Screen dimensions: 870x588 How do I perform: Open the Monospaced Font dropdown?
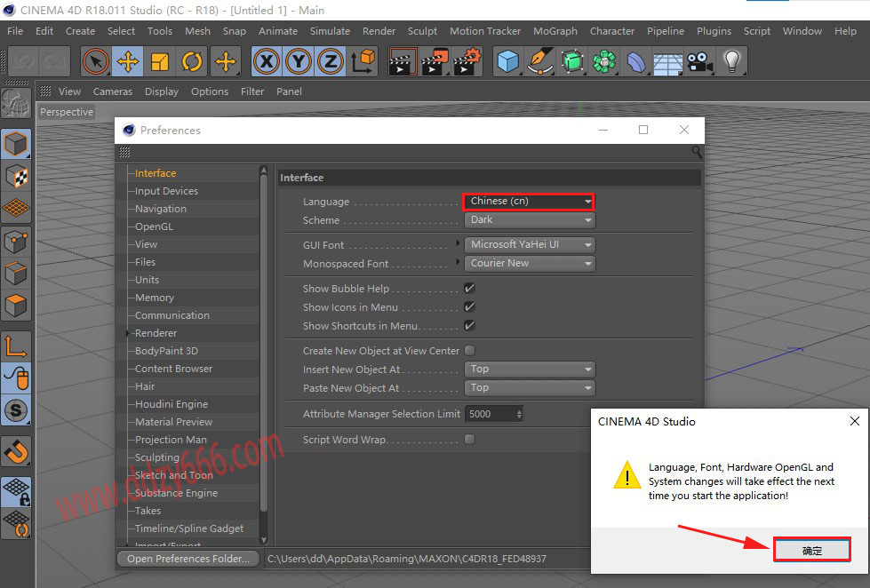click(x=530, y=264)
